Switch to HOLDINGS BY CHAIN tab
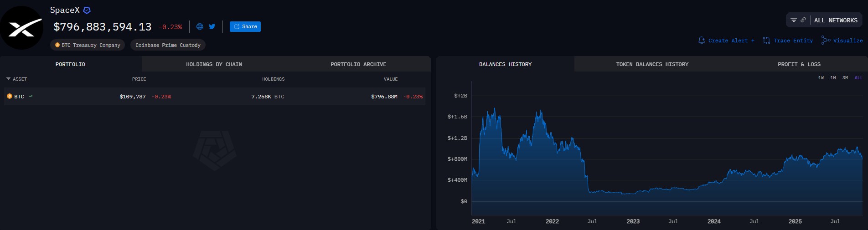Image resolution: width=868 pixels, height=230 pixels. pyautogui.click(x=214, y=64)
